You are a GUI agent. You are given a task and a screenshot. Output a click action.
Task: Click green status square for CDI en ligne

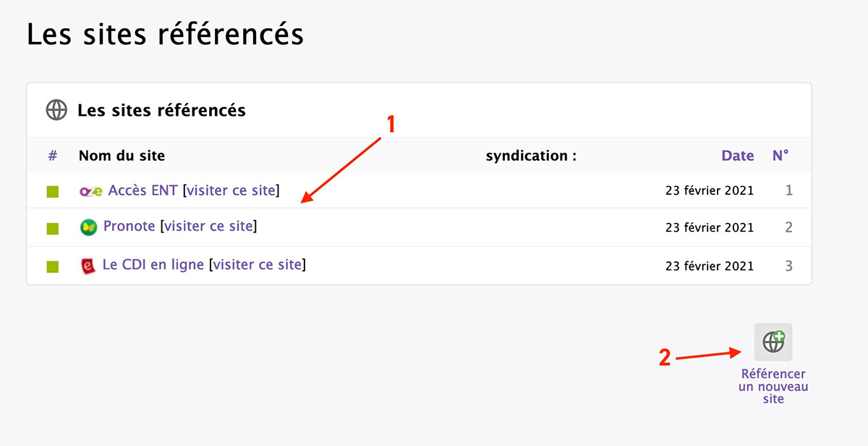coord(53,267)
